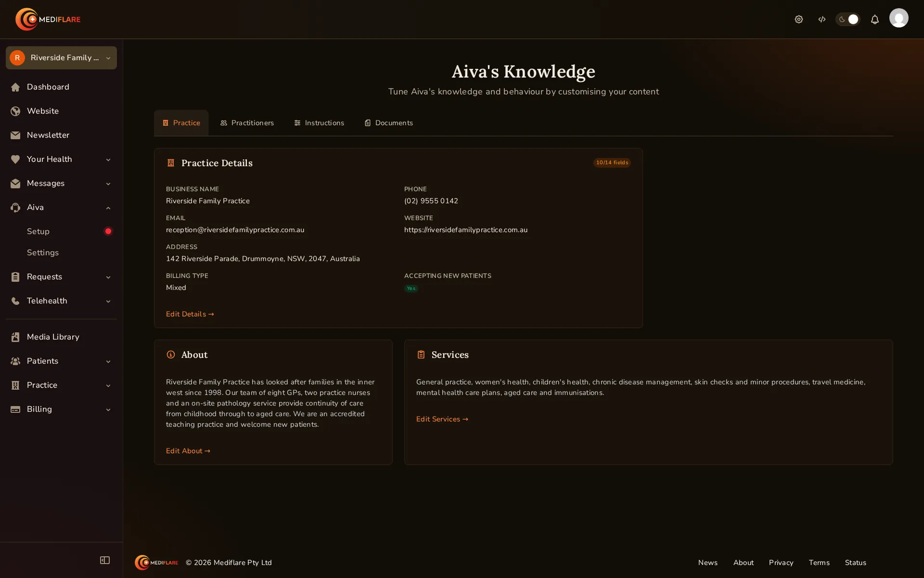
Task: Select the Practice tab
Action: [181, 123]
